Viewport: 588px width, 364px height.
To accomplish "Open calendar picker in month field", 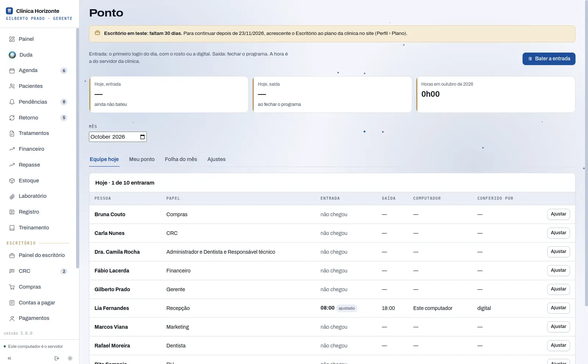I will [142, 137].
